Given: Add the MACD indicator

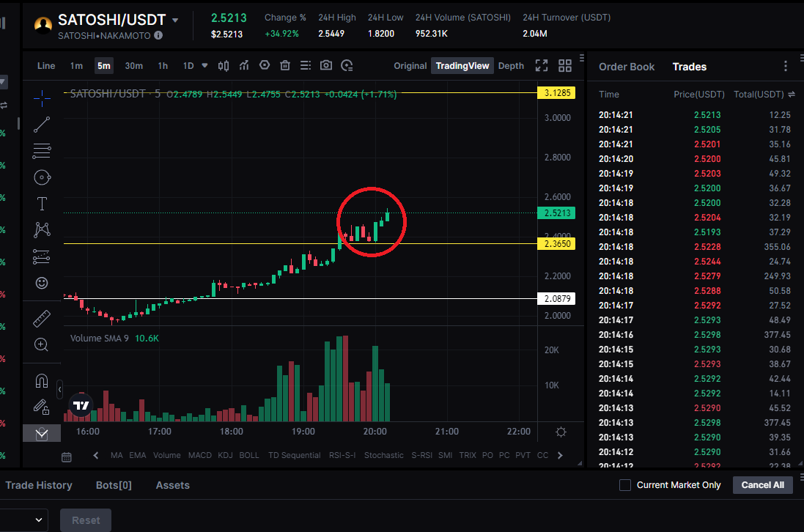Looking at the screenshot, I should pos(200,455).
